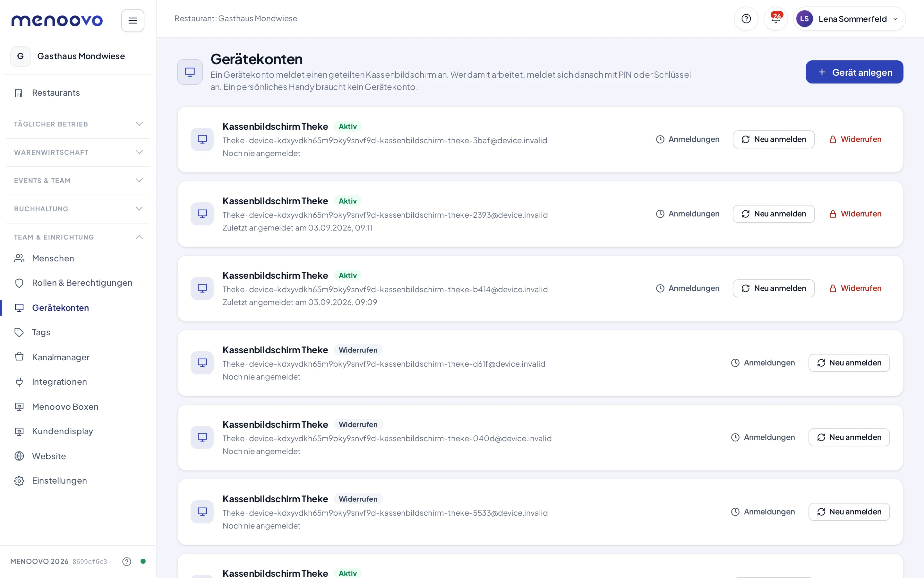
Task: Click device icon of theke-d61f account
Action: pyautogui.click(x=202, y=363)
